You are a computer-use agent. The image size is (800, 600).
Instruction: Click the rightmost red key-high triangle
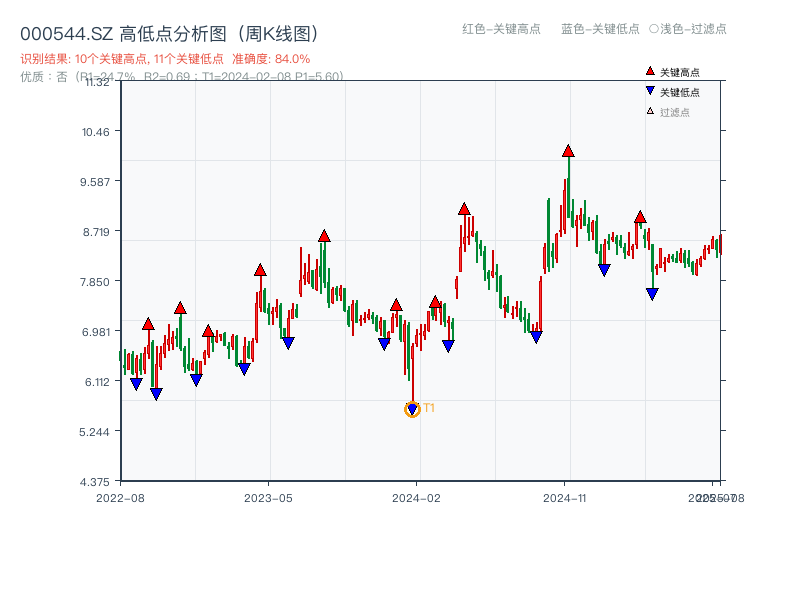pos(640,217)
